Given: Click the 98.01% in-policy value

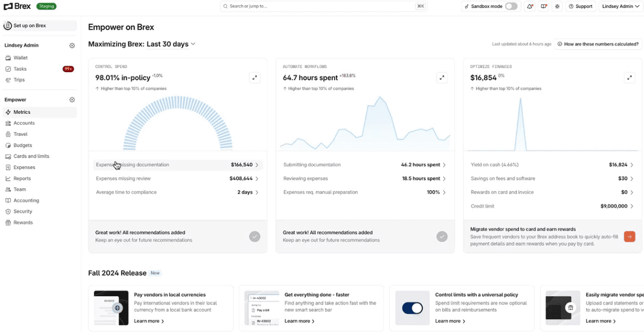Looking at the screenshot, I should (x=123, y=78).
